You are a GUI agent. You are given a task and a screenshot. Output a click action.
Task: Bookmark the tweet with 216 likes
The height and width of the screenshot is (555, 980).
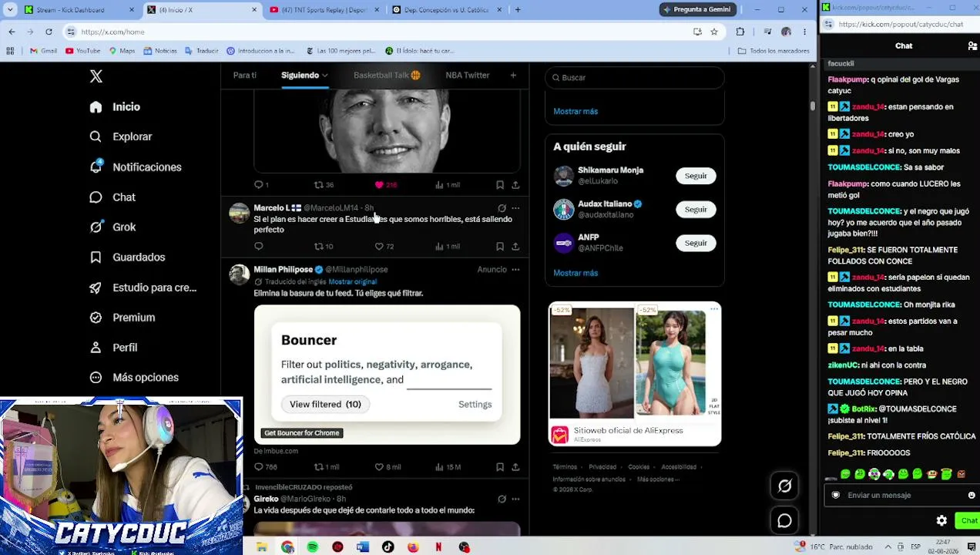500,184
